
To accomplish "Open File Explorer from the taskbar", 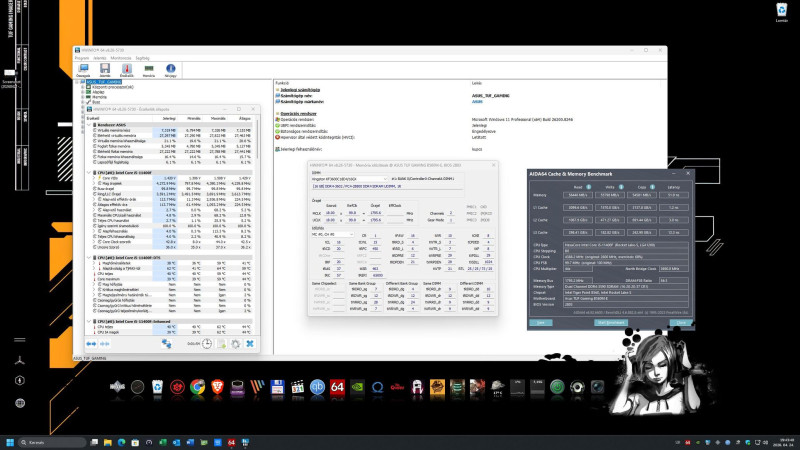I will point(108,442).
